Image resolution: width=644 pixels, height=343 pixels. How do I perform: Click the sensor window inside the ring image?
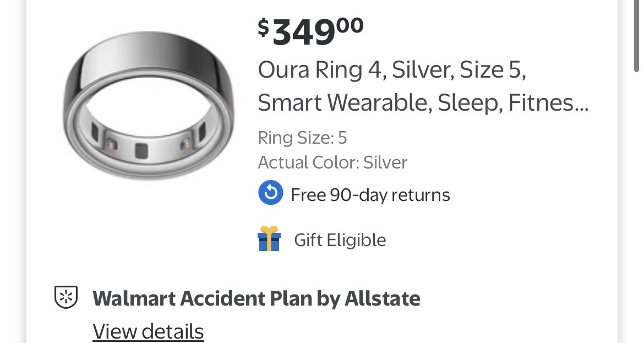click(x=143, y=150)
